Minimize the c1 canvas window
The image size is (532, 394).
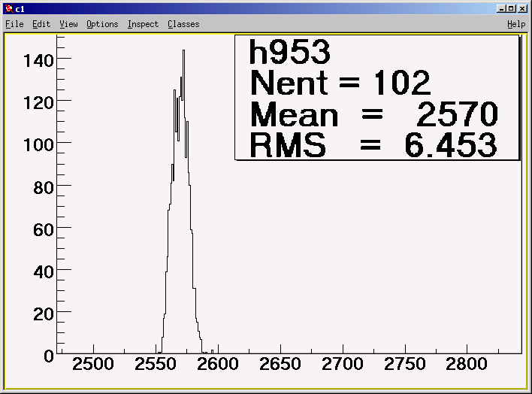(x=500, y=9)
